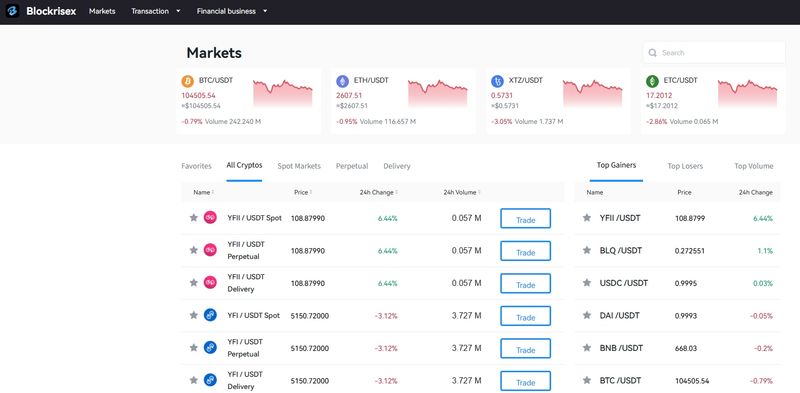800x393 pixels.
Task: Open Markets in the top navigation
Action: 102,11
